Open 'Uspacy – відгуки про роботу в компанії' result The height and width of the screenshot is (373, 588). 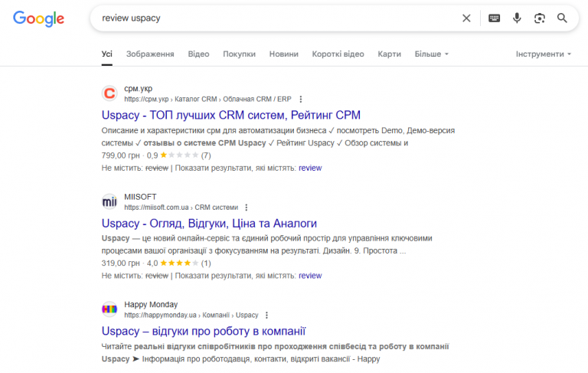(204, 332)
